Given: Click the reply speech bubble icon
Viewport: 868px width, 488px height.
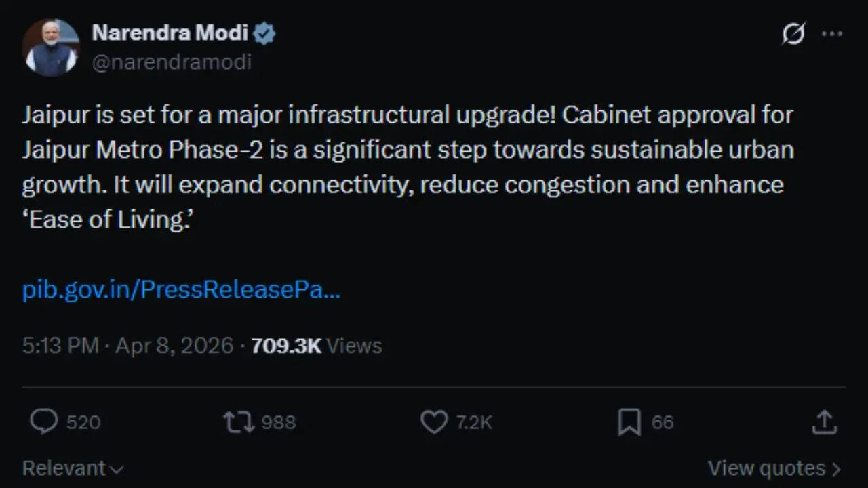Looking at the screenshot, I should tap(44, 422).
